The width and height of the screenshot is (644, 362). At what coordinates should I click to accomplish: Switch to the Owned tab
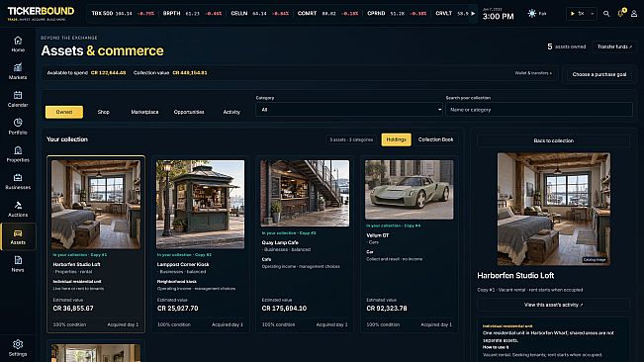(x=64, y=112)
